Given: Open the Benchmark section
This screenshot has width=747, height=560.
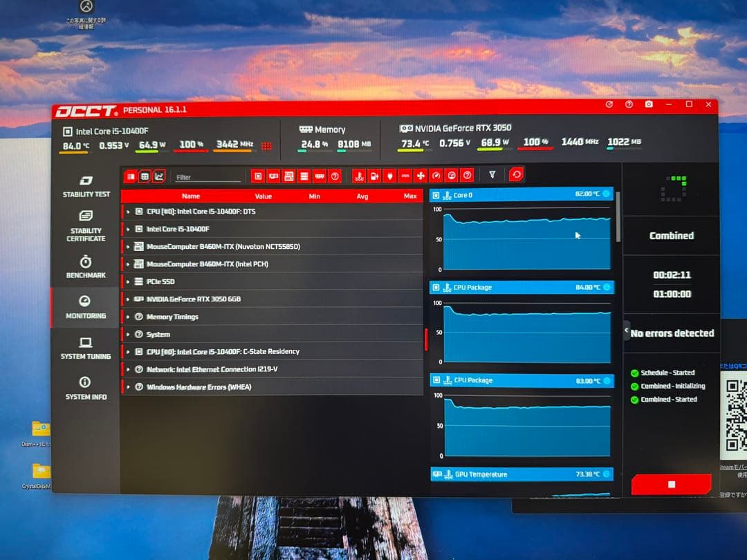Looking at the screenshot, I should 86,267.
